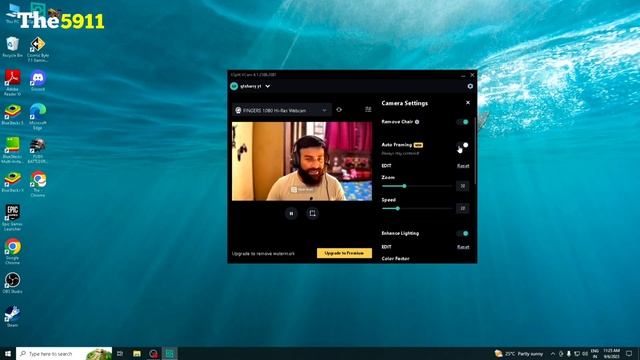Close the Camera Settings panel

pyautogui.click(x=468, y=103)
